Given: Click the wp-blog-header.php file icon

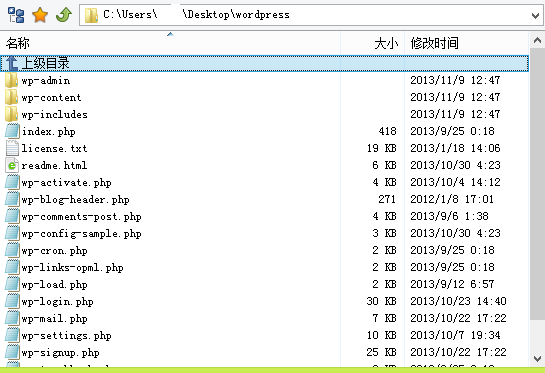Looking at the screenshot, I should pyautogui.click(x=12, y=200).
